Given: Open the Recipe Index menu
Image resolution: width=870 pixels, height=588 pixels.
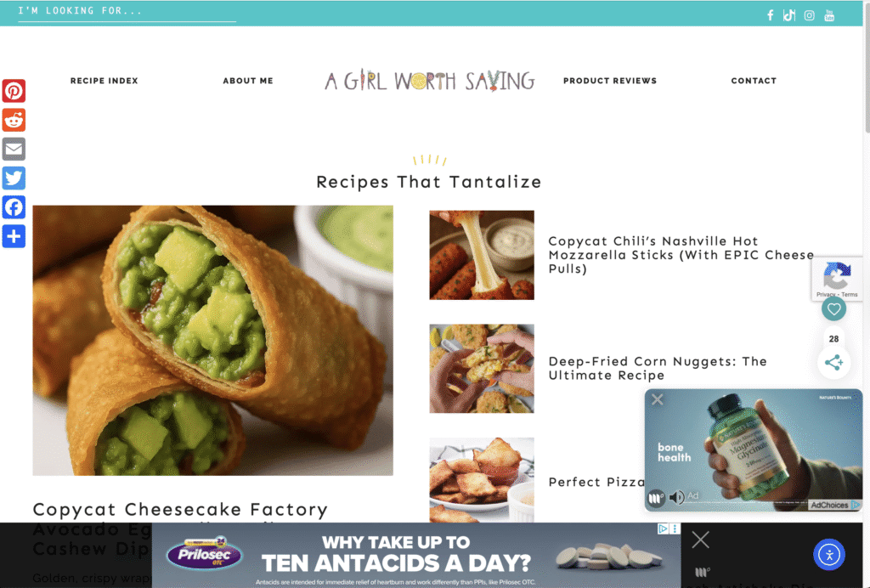Looking at the screenshot, I should [105, 81].
